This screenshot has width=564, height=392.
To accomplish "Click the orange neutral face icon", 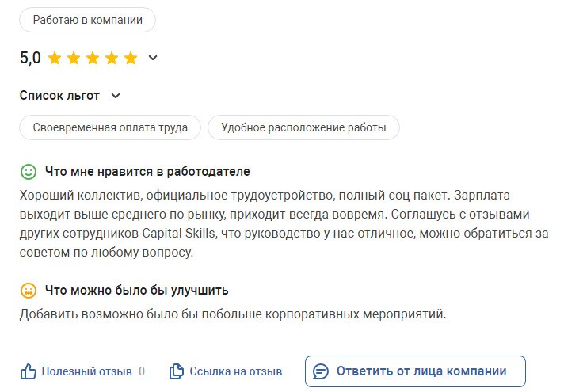I will (29, 290).
